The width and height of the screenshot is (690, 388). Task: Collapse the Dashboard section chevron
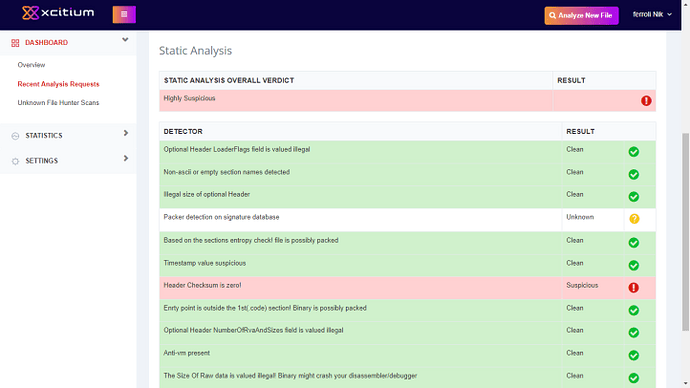[125, 40]
